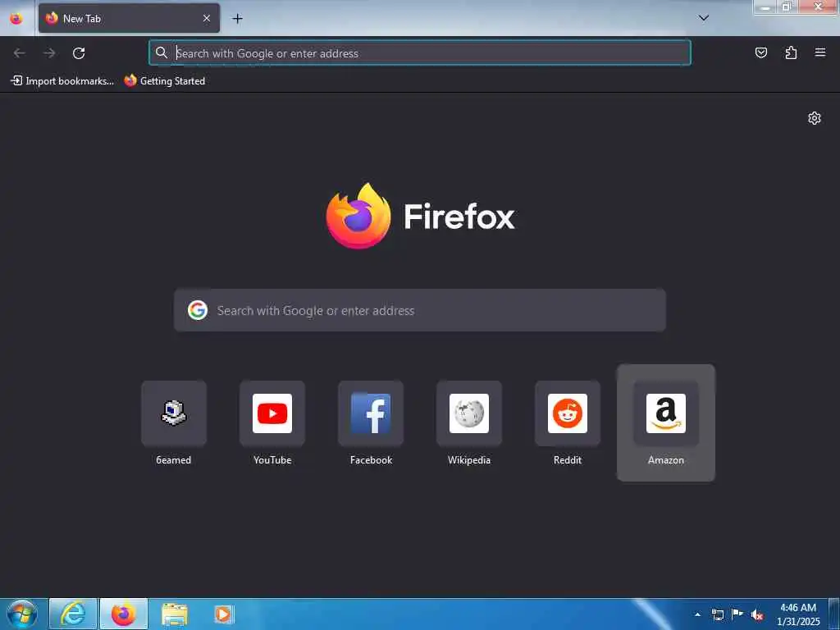Open a new tab with the plus button

237,19
